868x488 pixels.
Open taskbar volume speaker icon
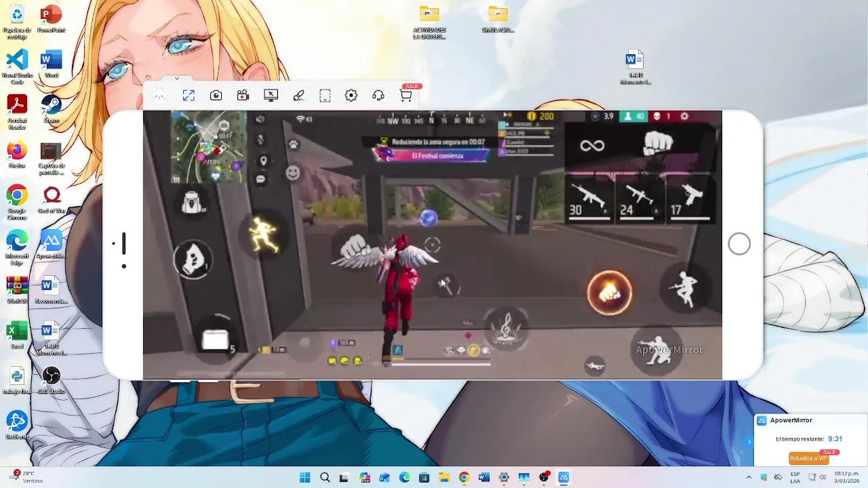pos(823,477)
